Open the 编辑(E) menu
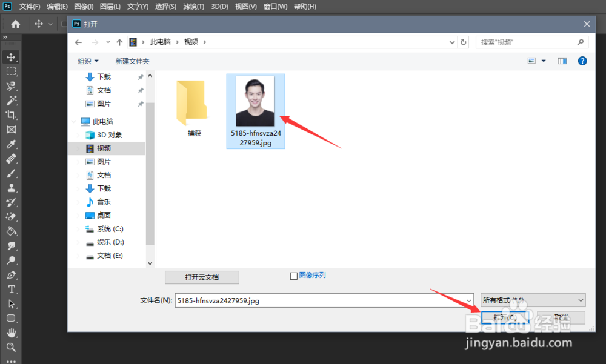This screenshot has height=364, width=606. [x=57, y=7]
